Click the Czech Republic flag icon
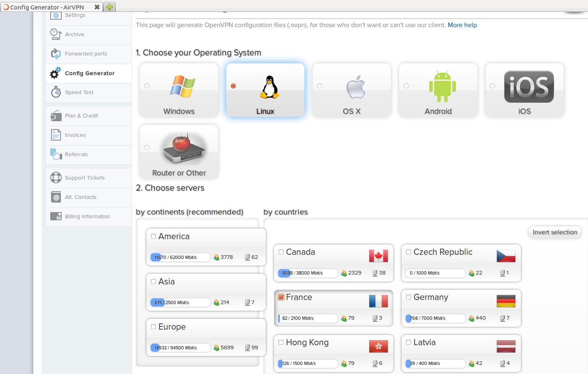Image resolution: width=588 pixels, height=374 pixels. [x=506, y=256]
